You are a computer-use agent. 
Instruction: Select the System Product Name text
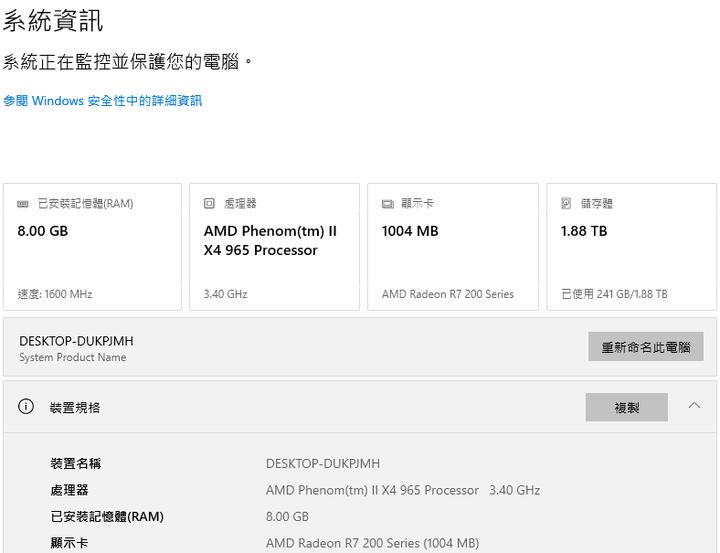[73, 357]
